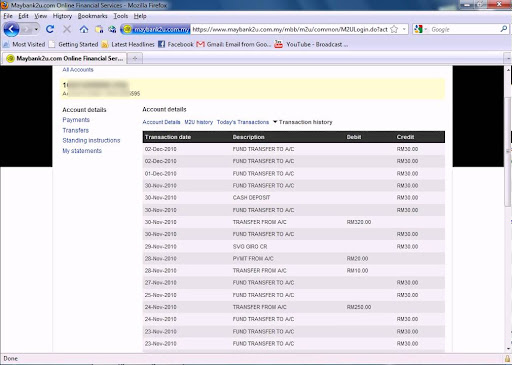Click the Google search magnifier icon

[504, 29]
